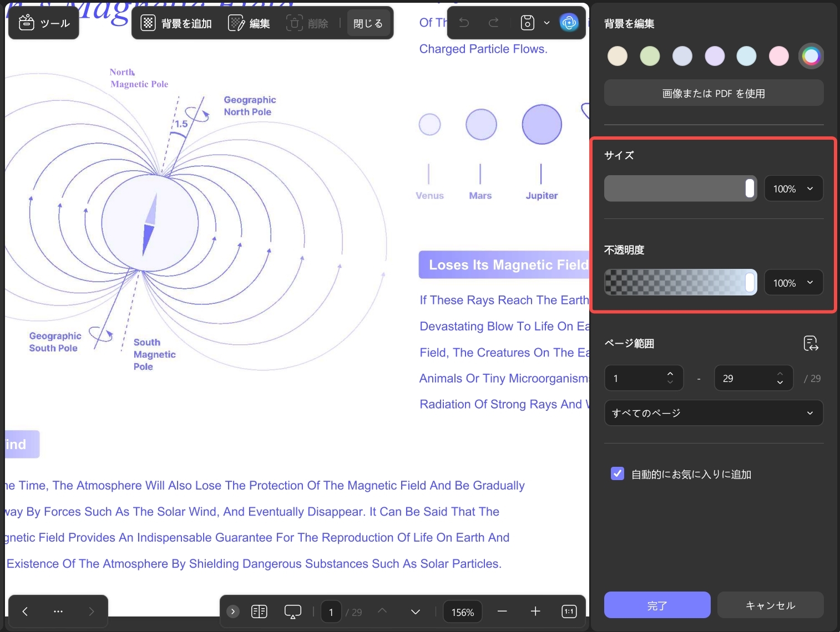Screen dimensions: 840x632
Task: Toggle 自動的にお気に入りに追加 checkbox
Action: coord(617,473)
